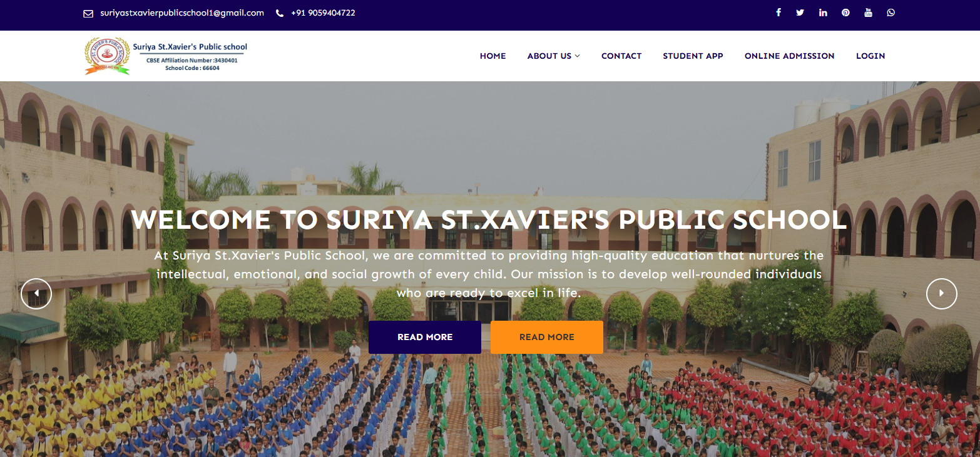Click the Login link

[870, 56]
